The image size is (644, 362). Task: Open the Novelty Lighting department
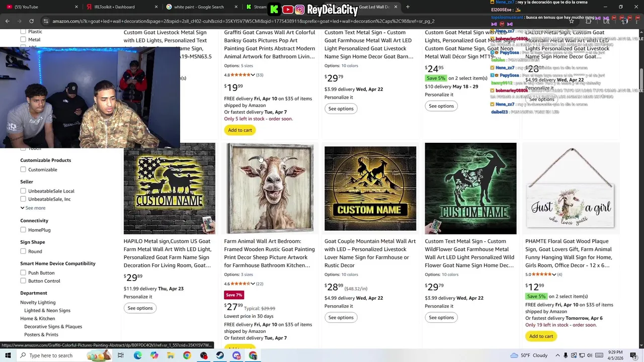pos(38,303)
